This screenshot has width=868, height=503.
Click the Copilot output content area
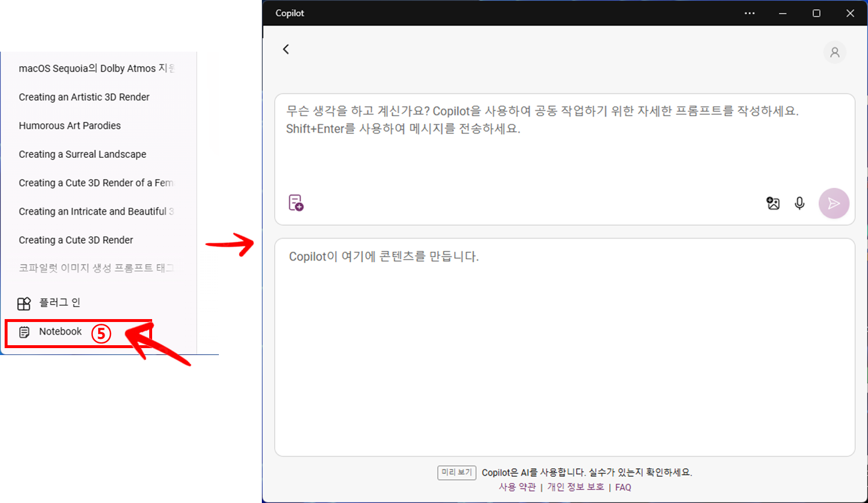pos(564,347)
